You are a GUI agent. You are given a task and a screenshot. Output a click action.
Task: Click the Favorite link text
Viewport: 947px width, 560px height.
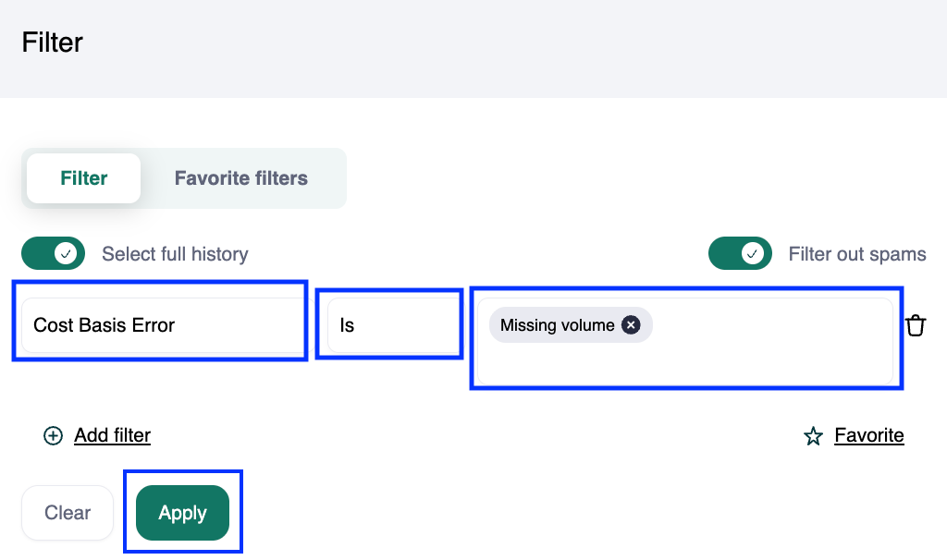coord(868,435)
